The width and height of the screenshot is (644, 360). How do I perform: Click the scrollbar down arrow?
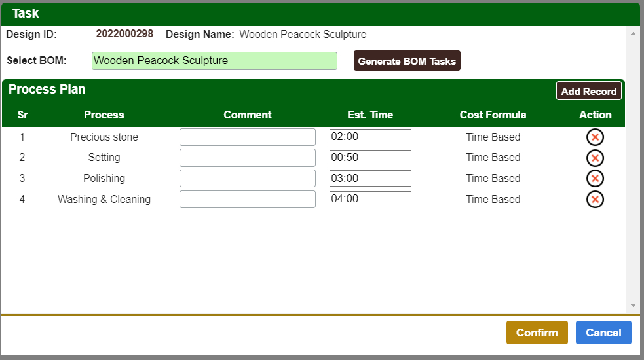click(633, 305)
